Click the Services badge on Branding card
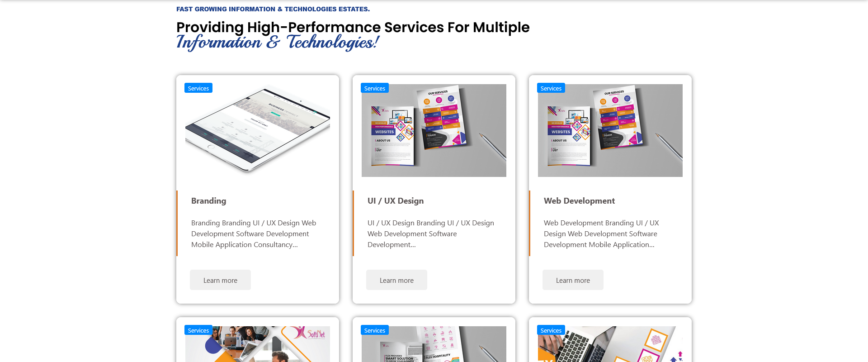 [x=198, y=88]
